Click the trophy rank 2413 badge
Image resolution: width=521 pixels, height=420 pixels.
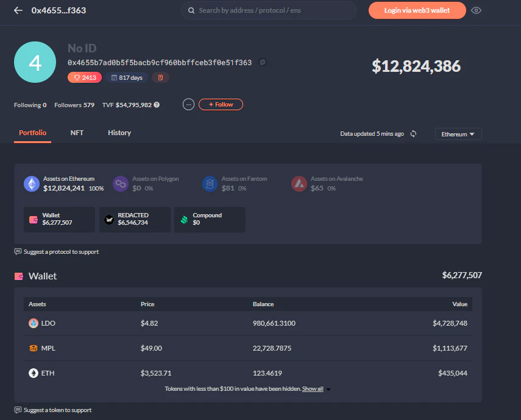pyautogui.click(x=85, y=77)
